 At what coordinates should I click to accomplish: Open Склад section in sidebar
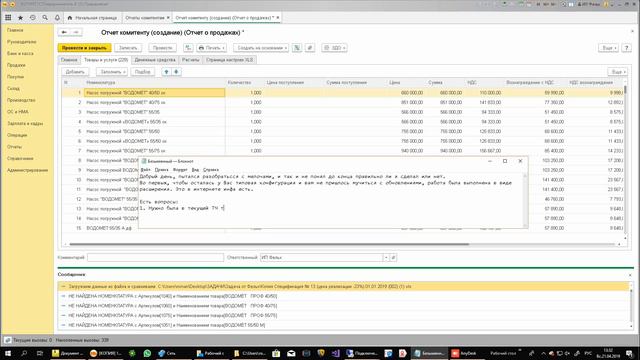pyautogui.click(x=13, y=89)
